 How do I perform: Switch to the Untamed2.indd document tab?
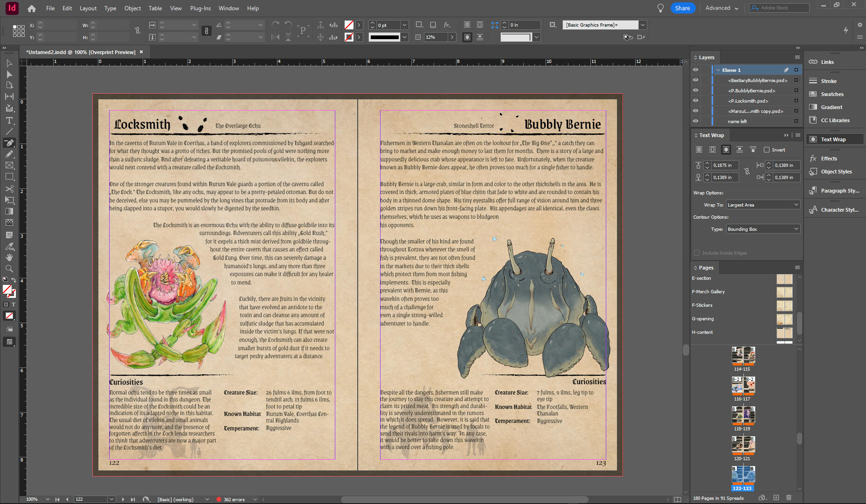click(x=79, y=52)
